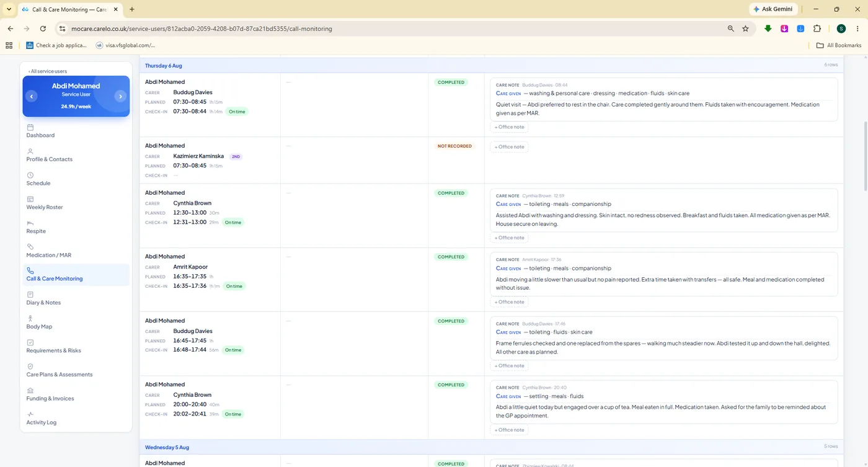
Task: Open the visa.vfsglobal.com bookmark
Action: tap(125, 45)
